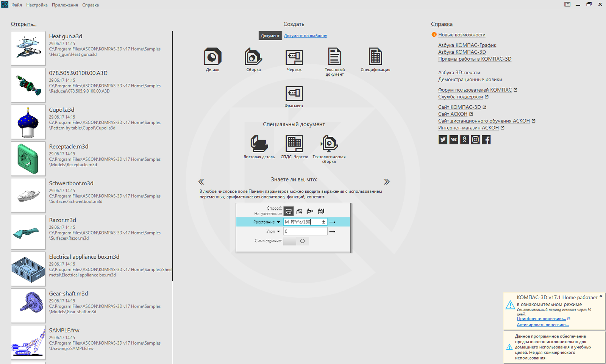The image size is (606, 364).
Task: Show next tip with right double chevron
Action: pyautogui.click(x=386, y=182)
